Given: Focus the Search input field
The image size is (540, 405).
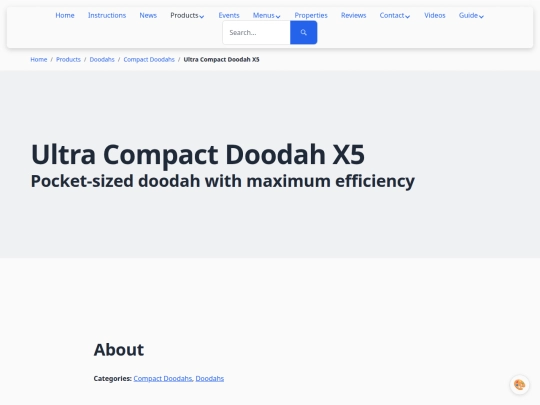Looking at the screenshot, I should [257, 32].
